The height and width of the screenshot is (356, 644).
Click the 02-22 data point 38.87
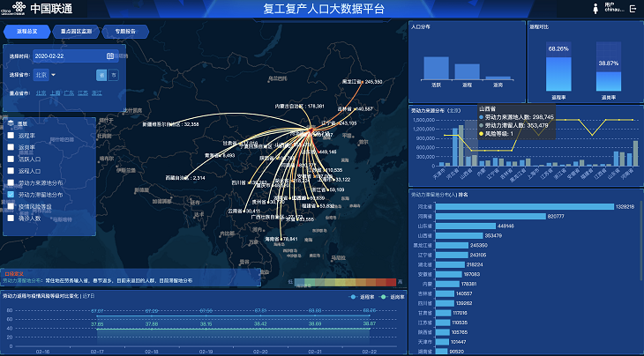click(x=370, y=329)
